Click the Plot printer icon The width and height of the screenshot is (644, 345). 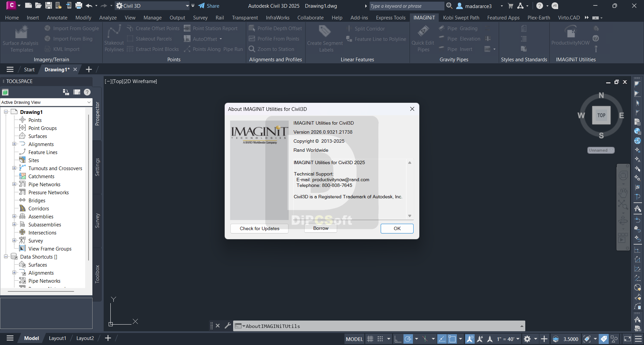[79, 6]
